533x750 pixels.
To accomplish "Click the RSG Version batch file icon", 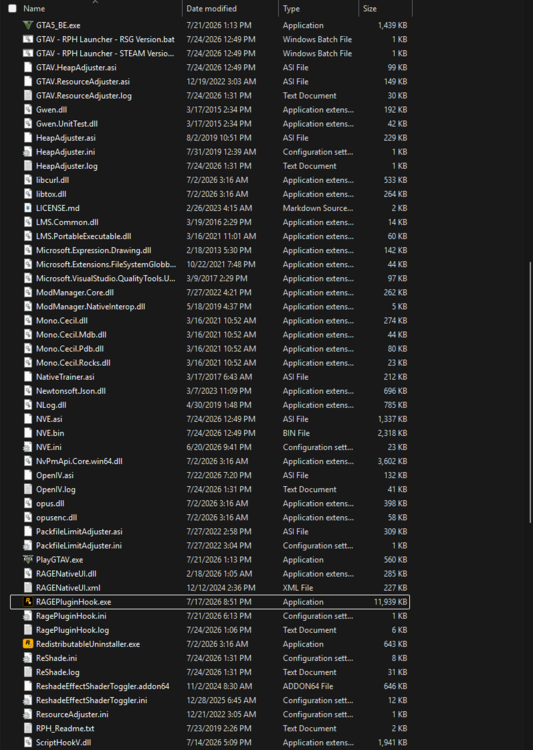I will pos(28,39).
